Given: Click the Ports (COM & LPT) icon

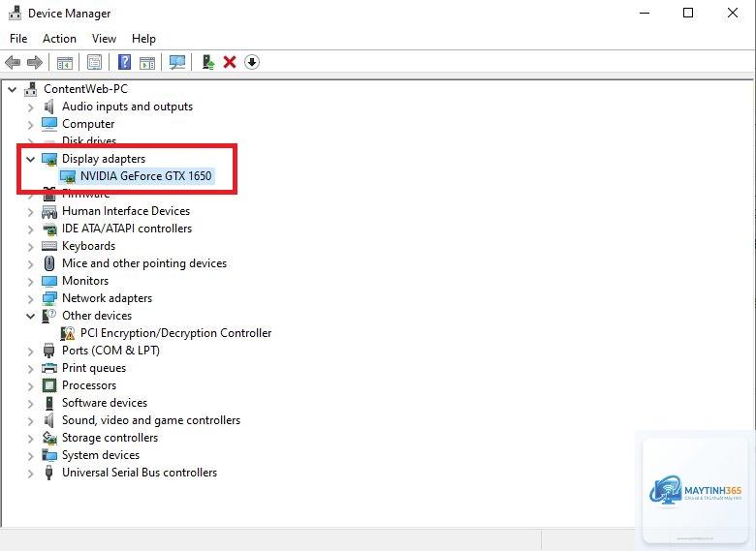Looking at the screenshot, I should click(x=48, y=351).
